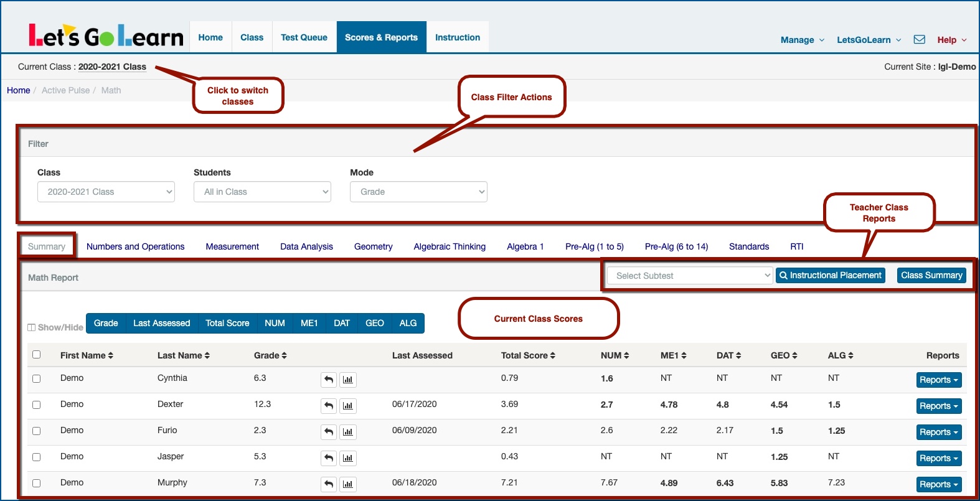
Task: Open bar chart icon in Murphy's row
Action: (x=348, y=484)
